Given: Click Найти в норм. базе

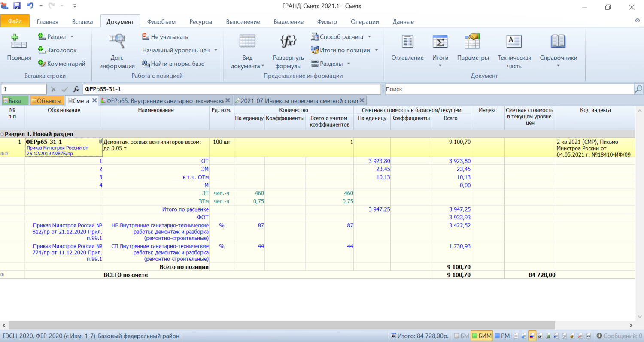Looking at the screenshot, I should [x=173, y=64].
